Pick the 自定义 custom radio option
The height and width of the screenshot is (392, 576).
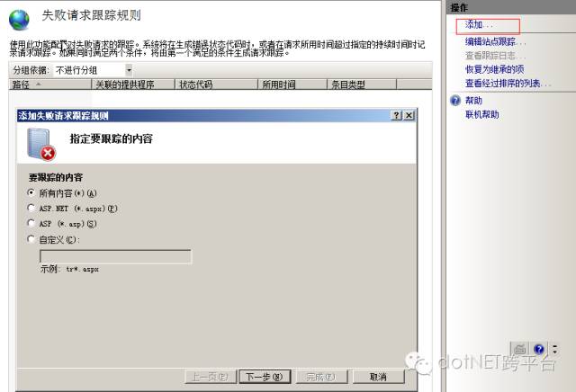pos(31,239)
